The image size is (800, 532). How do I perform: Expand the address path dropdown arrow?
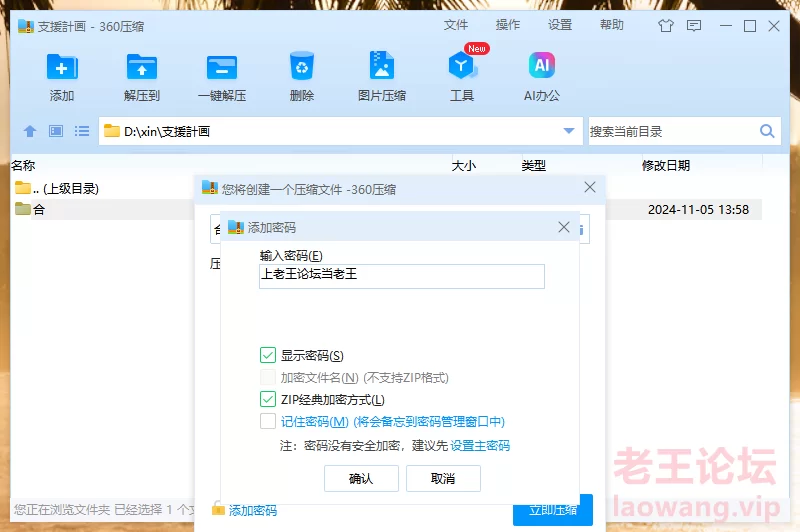click(x=569, y=131)
